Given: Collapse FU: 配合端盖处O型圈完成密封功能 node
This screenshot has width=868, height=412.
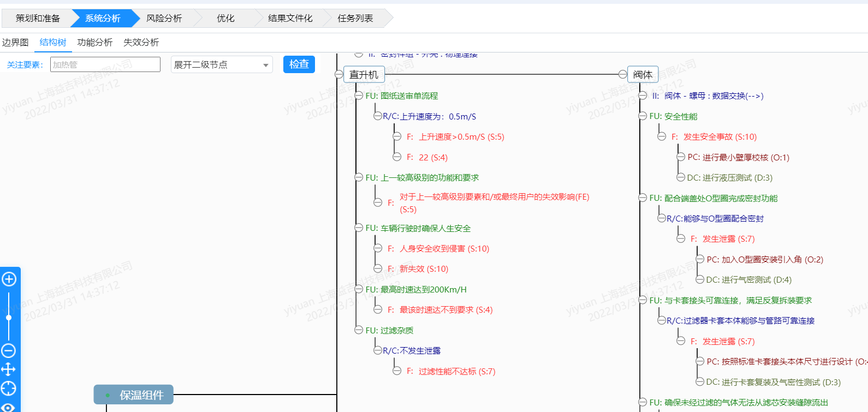Looking at the screenshot, I should pos(643,198).
